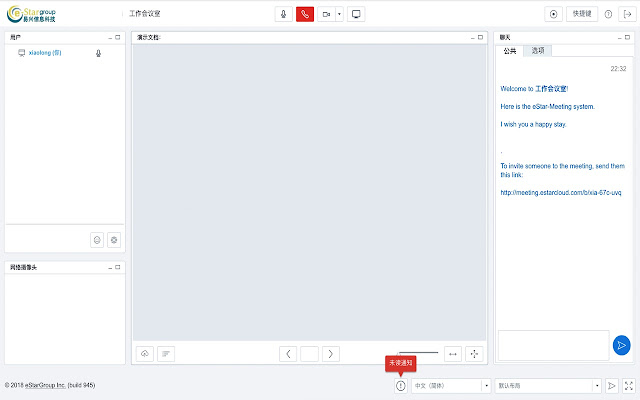Toggle fullscreen mode
The image size is (640, 400).
pyautogui.click(x=629, y=386)
